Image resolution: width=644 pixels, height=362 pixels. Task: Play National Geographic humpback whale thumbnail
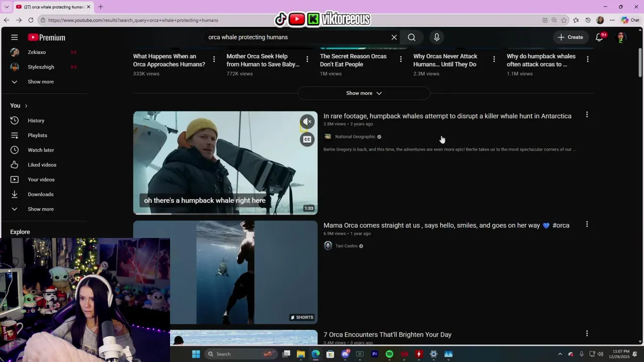tap(225, 163)
